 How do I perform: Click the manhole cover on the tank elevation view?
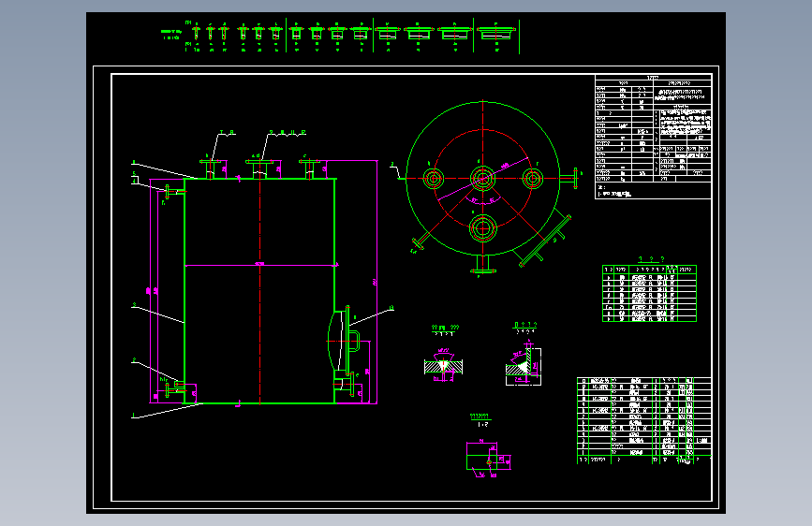[342, 339]
